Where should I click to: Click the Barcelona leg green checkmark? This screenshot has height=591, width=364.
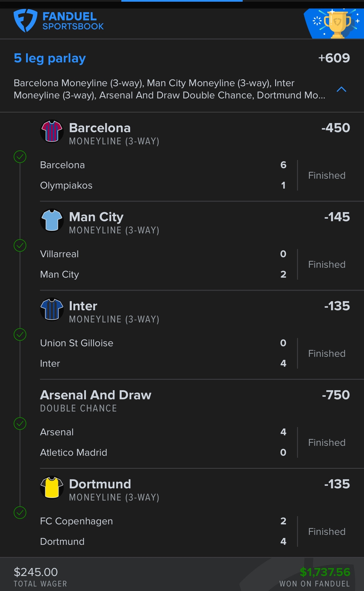tap(20, 157)
